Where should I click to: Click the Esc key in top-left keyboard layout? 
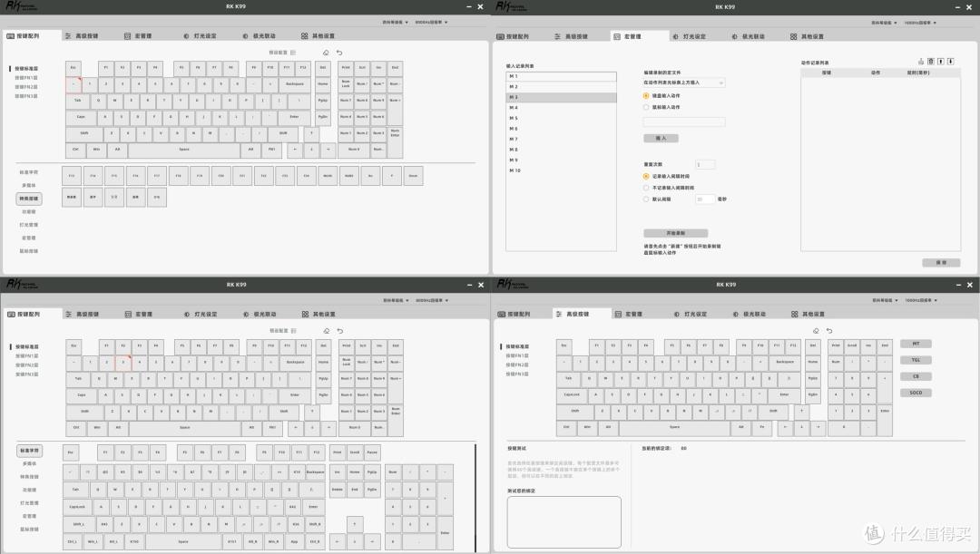73,67
